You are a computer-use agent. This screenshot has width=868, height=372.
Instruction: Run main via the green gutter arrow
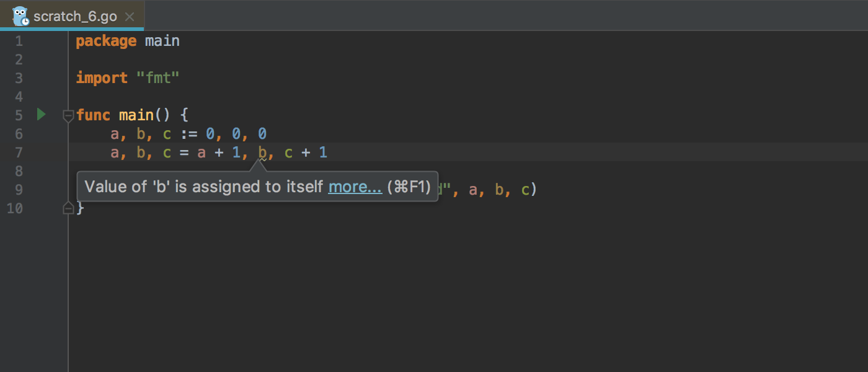[41, 115]
